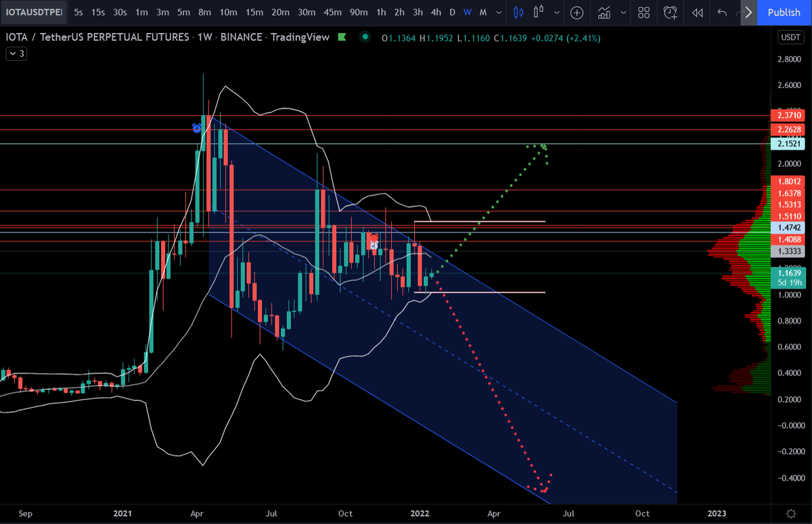Select the monthly M timeframe
The width and height of the screenshot is (812, 524).
pyautogui.click(x=482, y=12)
